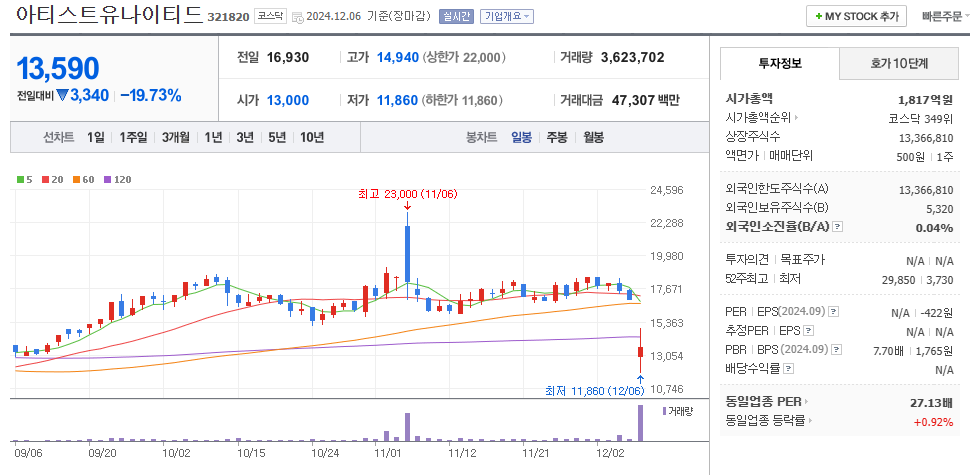976x475 pixels.
Task: Select the 1년 line chart period
Action: pyautogui.click(x=213, y=138)
